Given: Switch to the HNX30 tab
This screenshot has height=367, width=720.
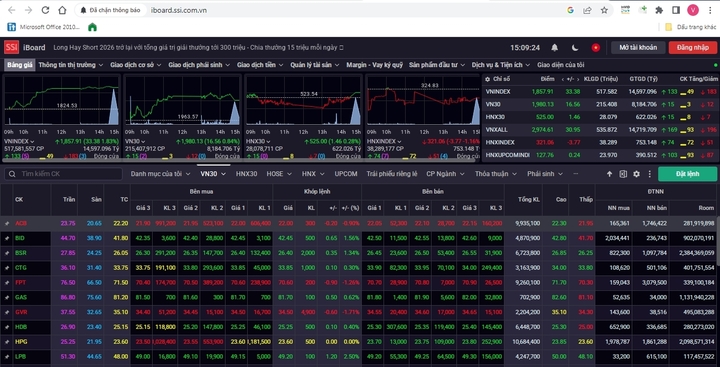Looking at the screenshot, I should click(x=247, y=174).
